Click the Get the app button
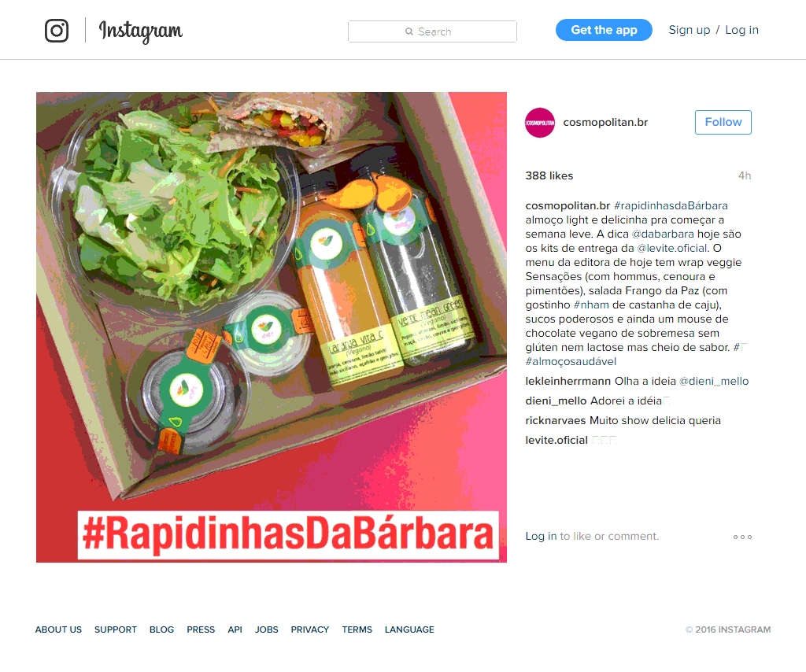Viewport: 806px width, 672px height. [604, 30]
